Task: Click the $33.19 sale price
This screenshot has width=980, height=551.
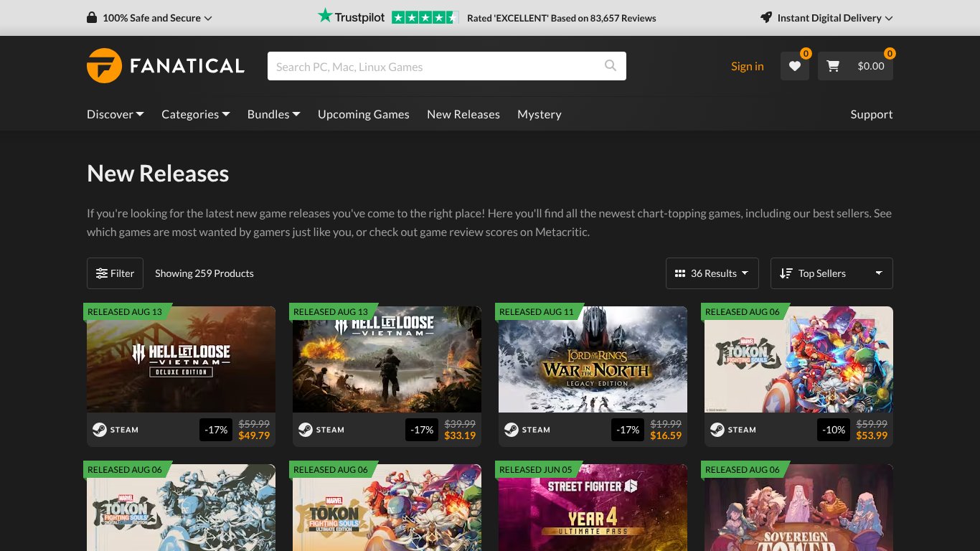Action: coord(460,435)
